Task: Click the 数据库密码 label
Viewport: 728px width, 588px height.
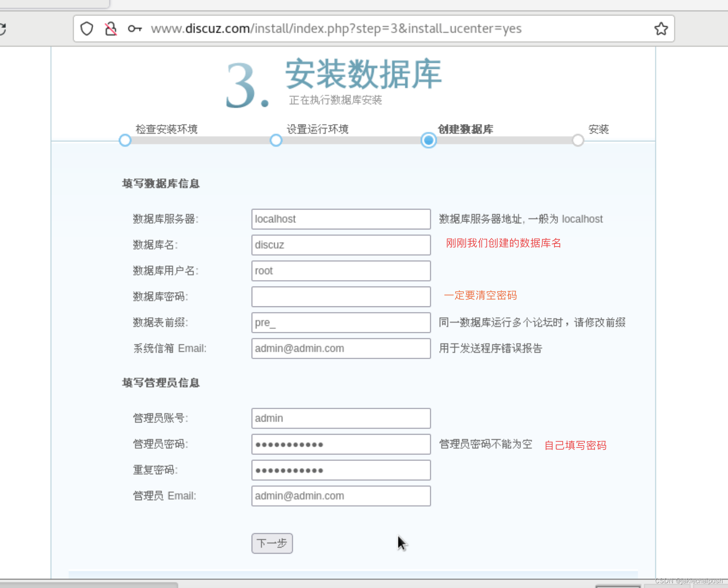Action: (160, 297)
